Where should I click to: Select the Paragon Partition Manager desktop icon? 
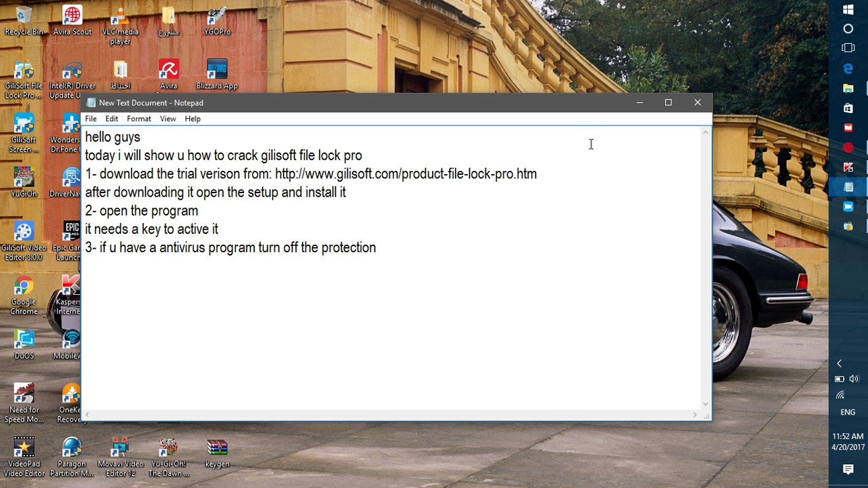pos(72,457)
